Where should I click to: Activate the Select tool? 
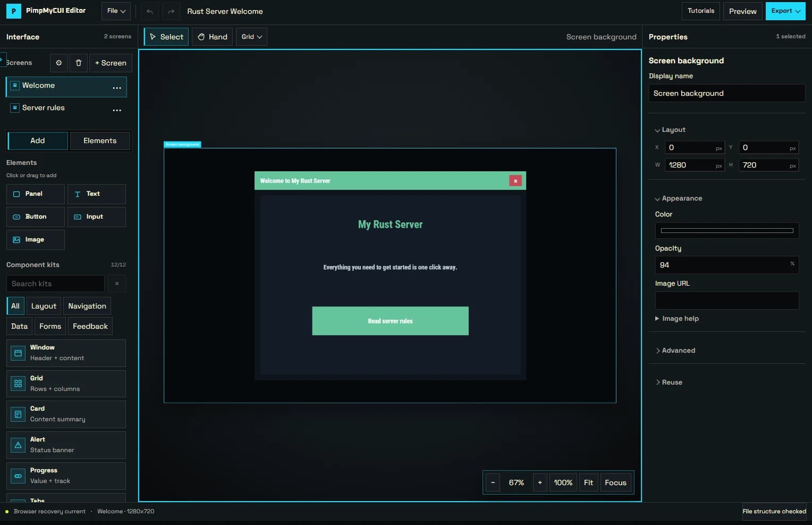point(166,37)
